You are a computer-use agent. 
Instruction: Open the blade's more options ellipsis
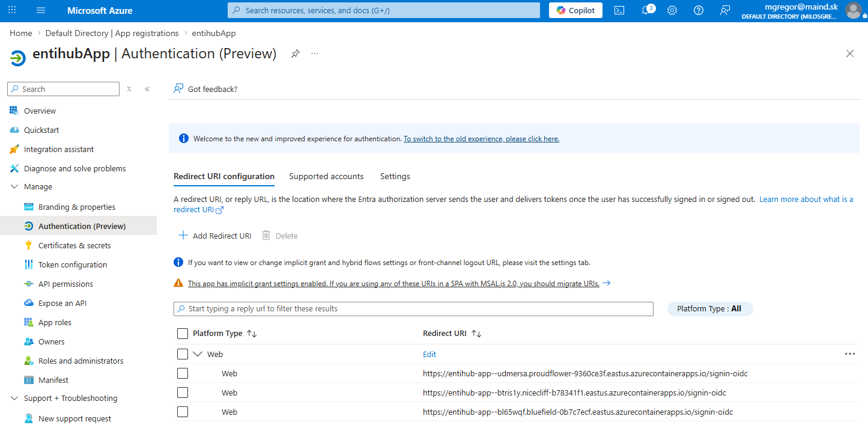coord(315,53)
